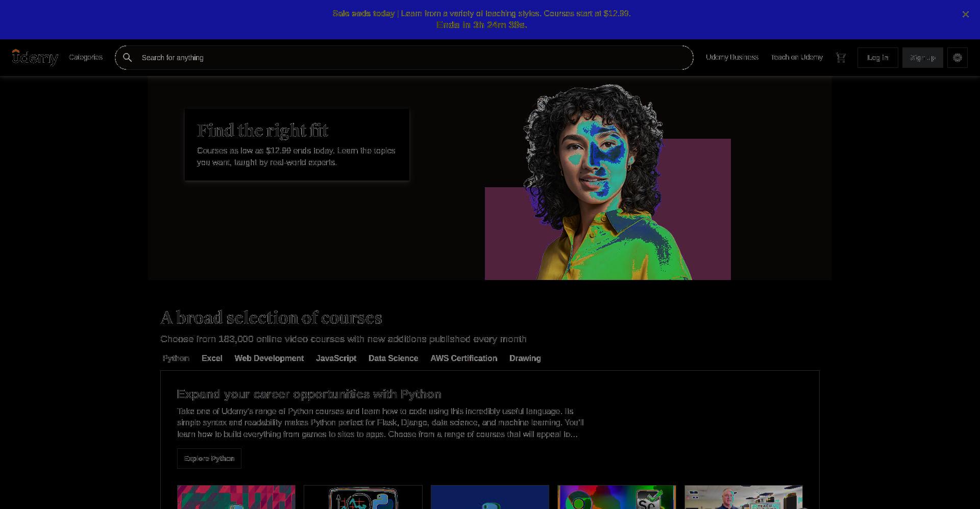Open the shopping cart icon
The image size is (980, 509).
(841, 58)
